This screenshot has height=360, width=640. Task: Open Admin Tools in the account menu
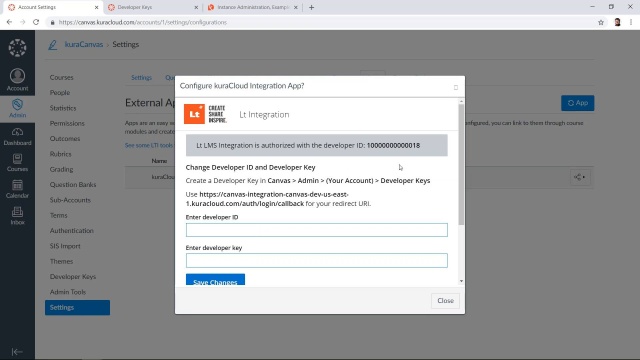[68, 292]
